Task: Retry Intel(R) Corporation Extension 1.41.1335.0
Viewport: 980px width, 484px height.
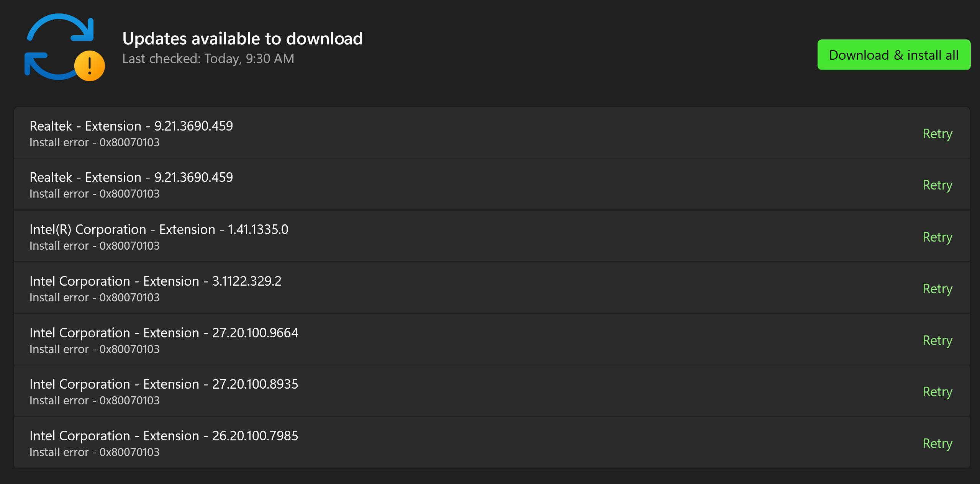Action: (937, 237)
